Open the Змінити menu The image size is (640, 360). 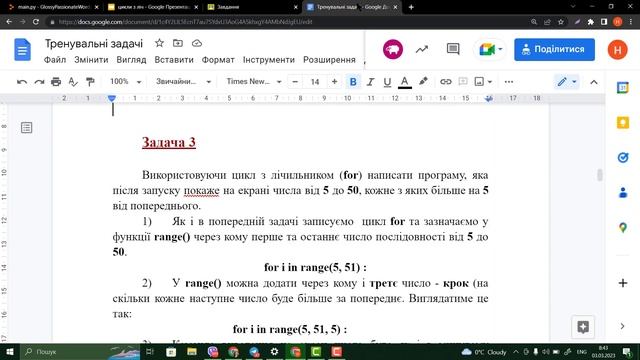(x=91, y=60)
